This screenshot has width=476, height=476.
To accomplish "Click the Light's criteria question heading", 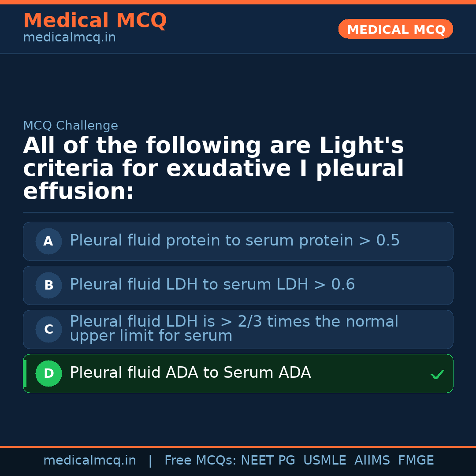I will [213, 168].
